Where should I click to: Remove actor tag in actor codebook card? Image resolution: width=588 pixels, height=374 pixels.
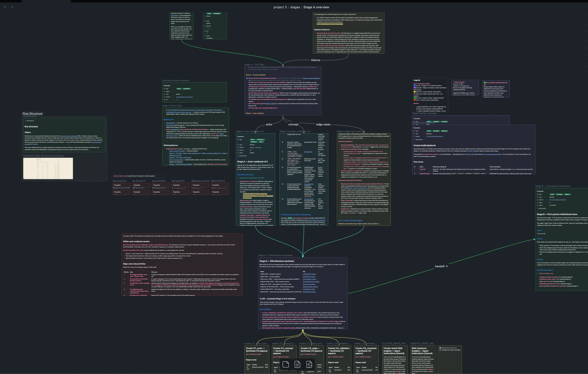pos(263,142)
